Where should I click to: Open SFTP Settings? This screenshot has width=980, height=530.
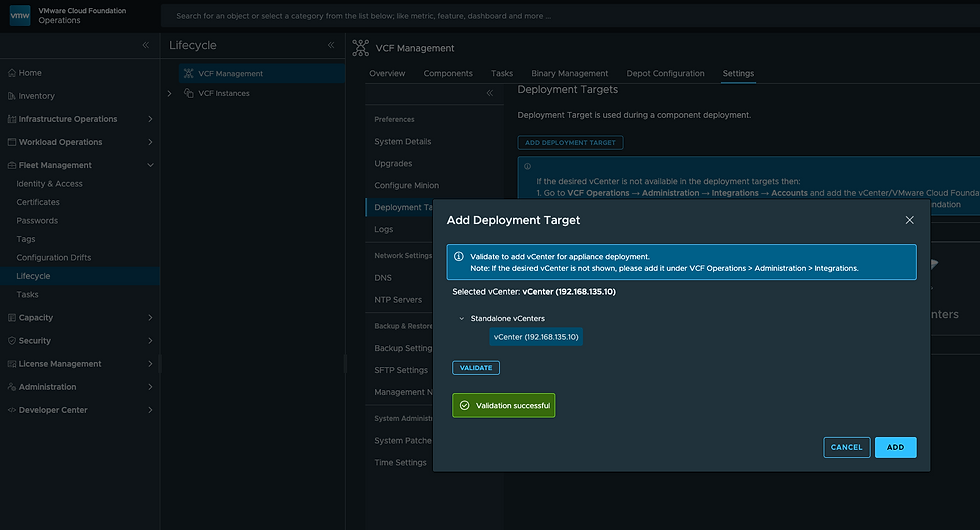pos(401,371)
